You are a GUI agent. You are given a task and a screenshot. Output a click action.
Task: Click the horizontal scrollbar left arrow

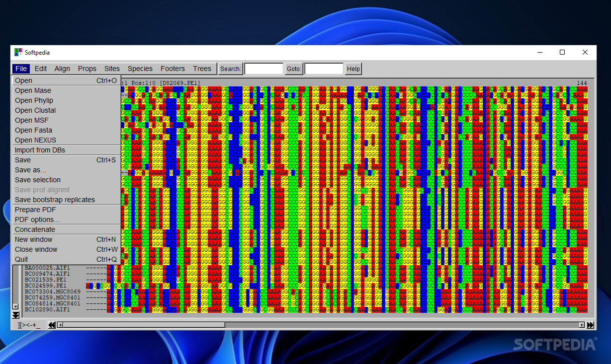[60, 325]
